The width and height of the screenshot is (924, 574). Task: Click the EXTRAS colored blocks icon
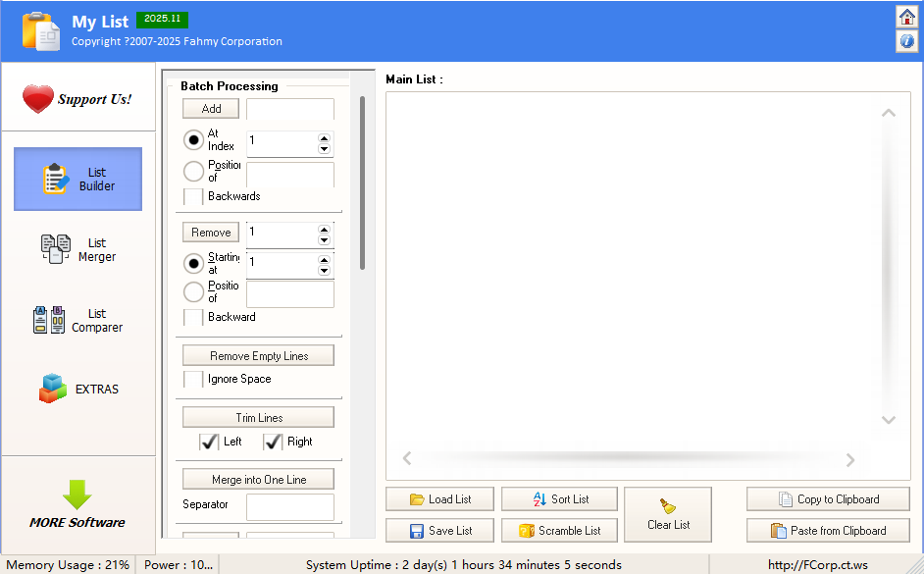pyautogui.click(x=56, y=388)
